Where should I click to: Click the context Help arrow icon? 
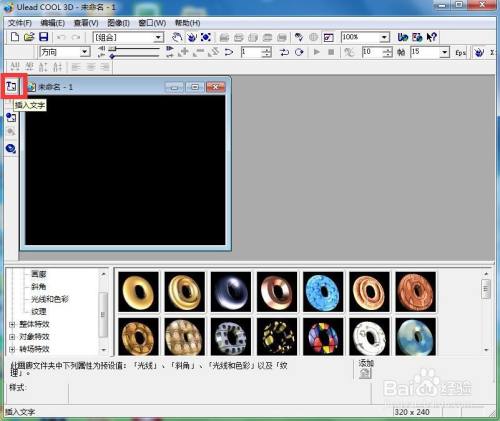[x=432, y=37]
